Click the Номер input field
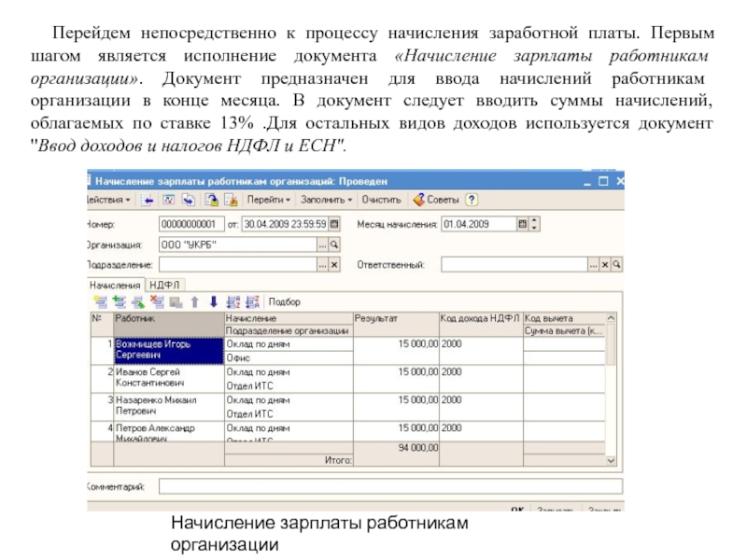This screenshot has height=560, width=747. [x=191, y=224]
